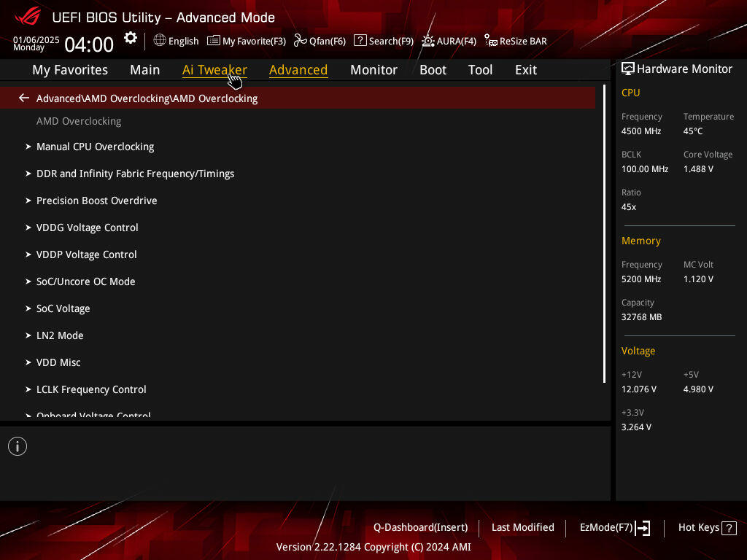Expand Precision Boost Overdrive arrow

[28, 201]
